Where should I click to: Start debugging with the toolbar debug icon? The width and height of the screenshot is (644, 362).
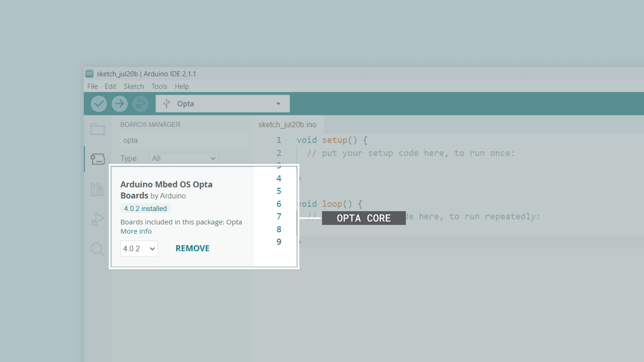pyautogui.click(x=140, y=104)
